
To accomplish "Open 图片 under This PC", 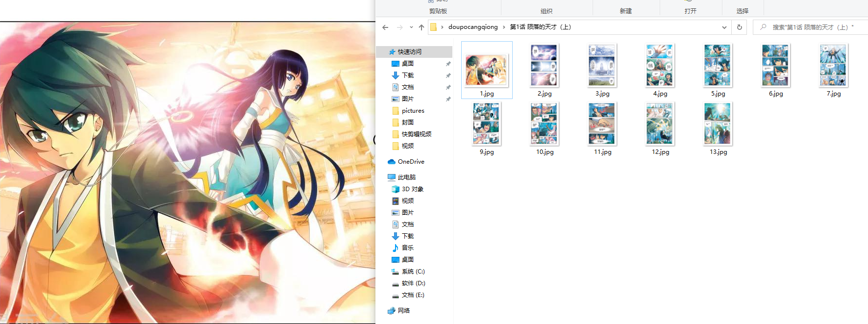I will [x=408, y=213].
